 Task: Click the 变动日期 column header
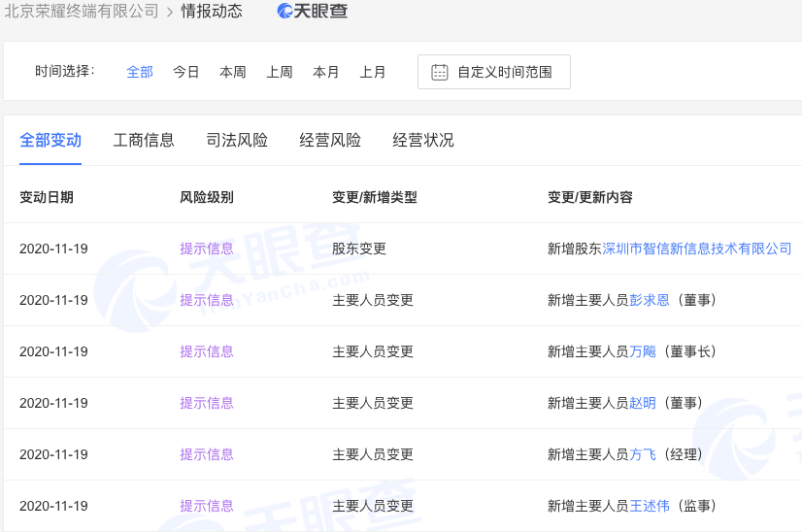point(47,197)
